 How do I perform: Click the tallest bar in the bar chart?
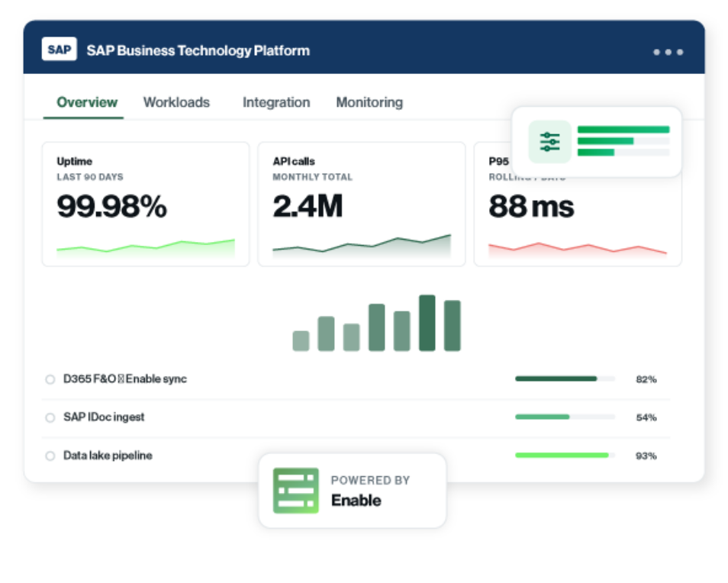pyautogui.click(x=427, y=323)
